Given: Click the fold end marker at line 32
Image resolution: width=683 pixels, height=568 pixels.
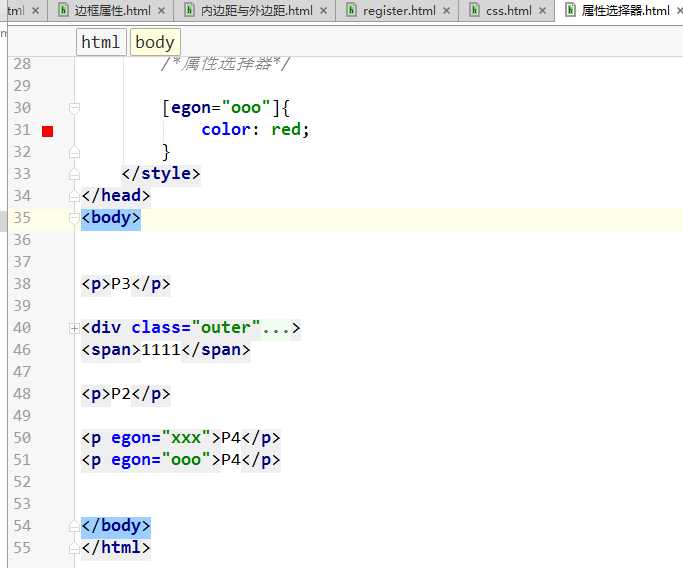Looking at the screenshot, I should [x=74, y=152].
